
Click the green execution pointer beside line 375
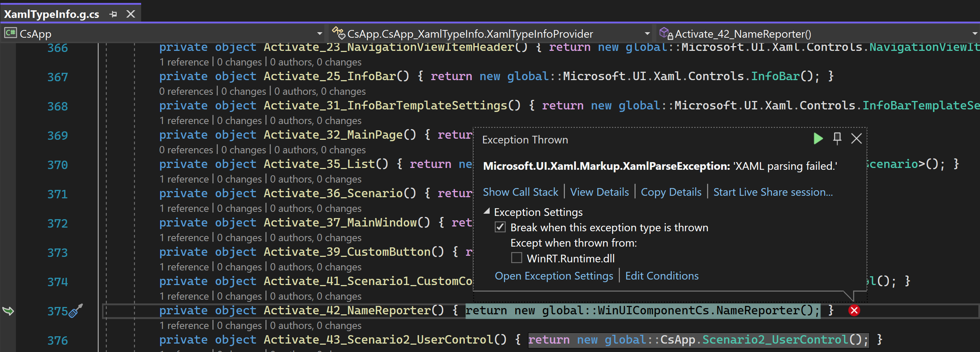tap(8, 311)
